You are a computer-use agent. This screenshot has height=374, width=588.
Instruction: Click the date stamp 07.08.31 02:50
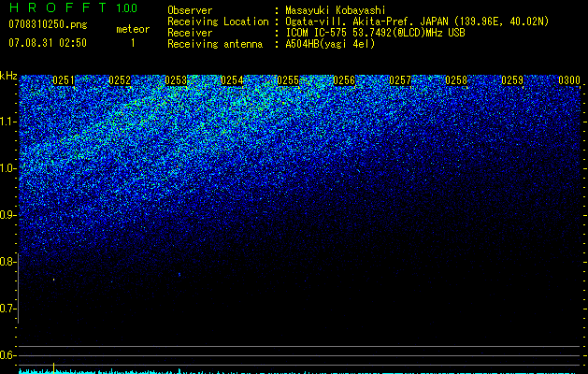48,43
